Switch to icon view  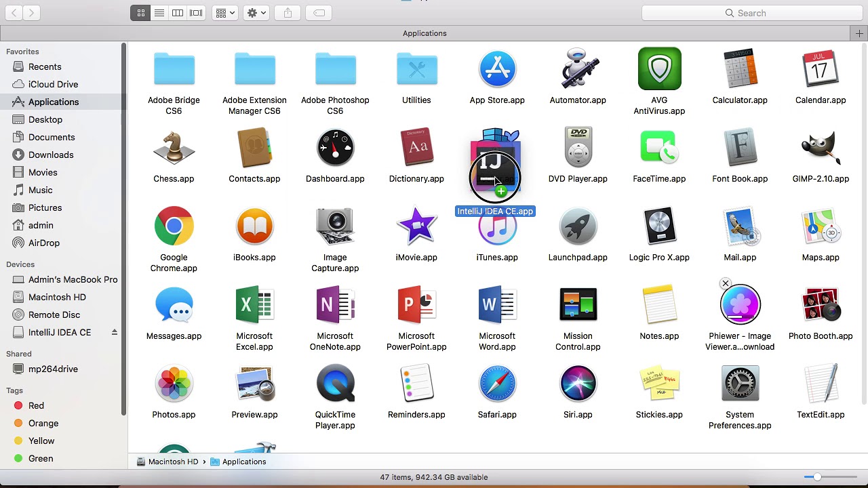141,13
